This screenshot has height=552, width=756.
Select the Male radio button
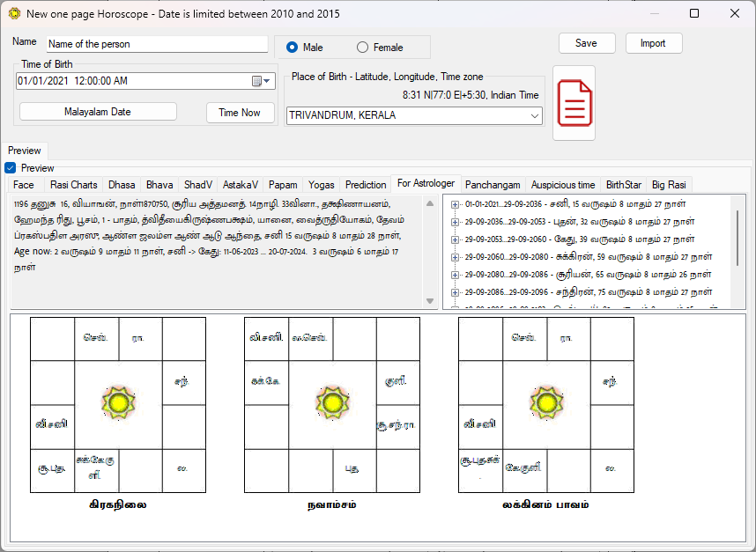(291, 47)
